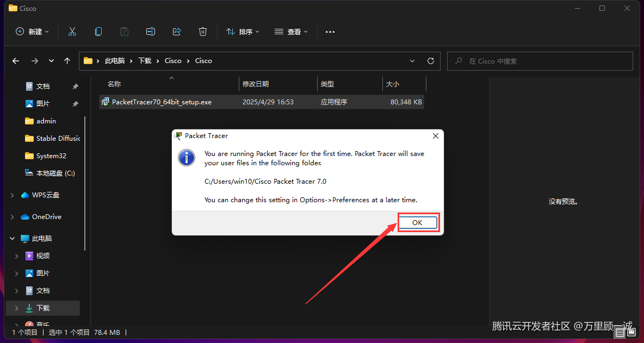Expand the OneDrive tree node

[13, 217]
